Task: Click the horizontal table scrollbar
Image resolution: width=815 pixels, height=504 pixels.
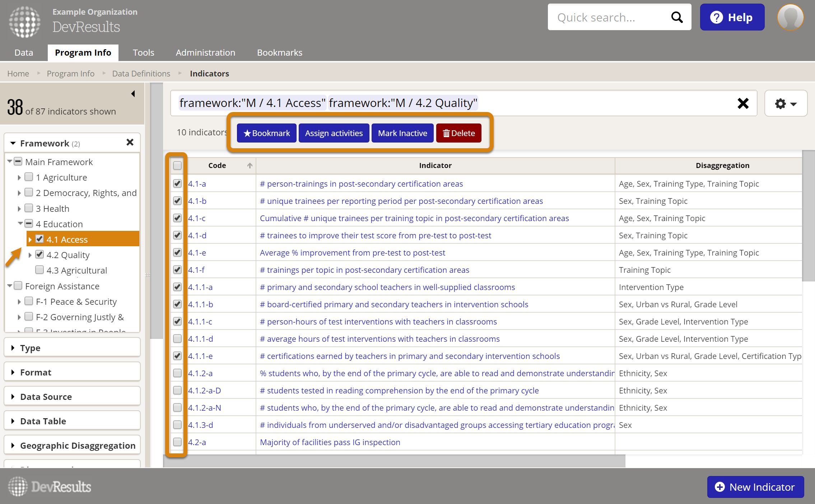Action: coord(394,461)
